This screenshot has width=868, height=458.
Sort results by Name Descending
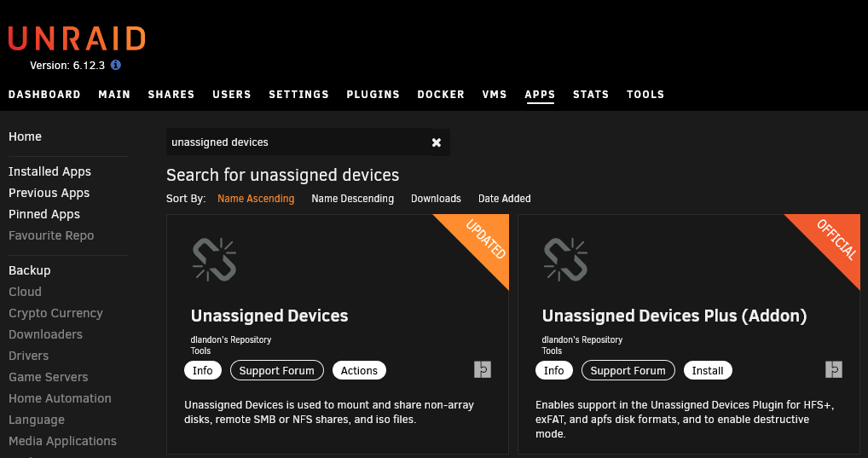click(x=353, y=198)
